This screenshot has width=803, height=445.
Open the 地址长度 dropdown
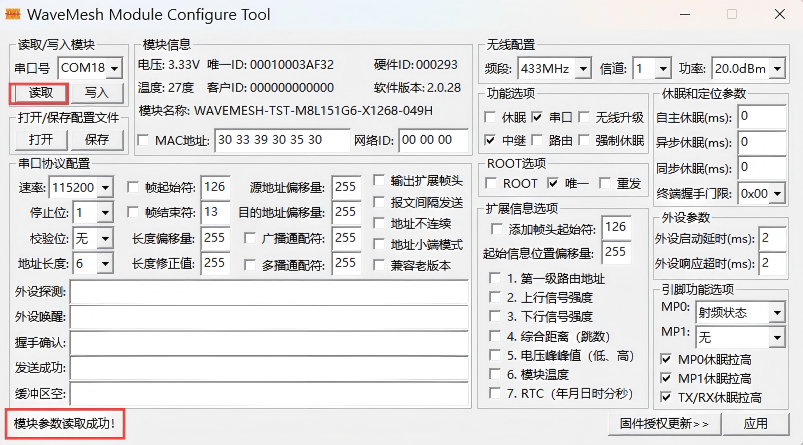coord(105,264)
